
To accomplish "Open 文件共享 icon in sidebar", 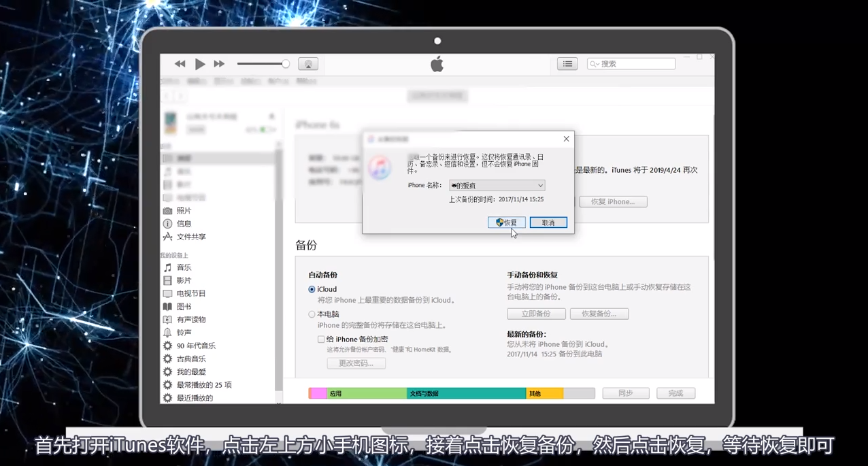I will coord(167,237).
